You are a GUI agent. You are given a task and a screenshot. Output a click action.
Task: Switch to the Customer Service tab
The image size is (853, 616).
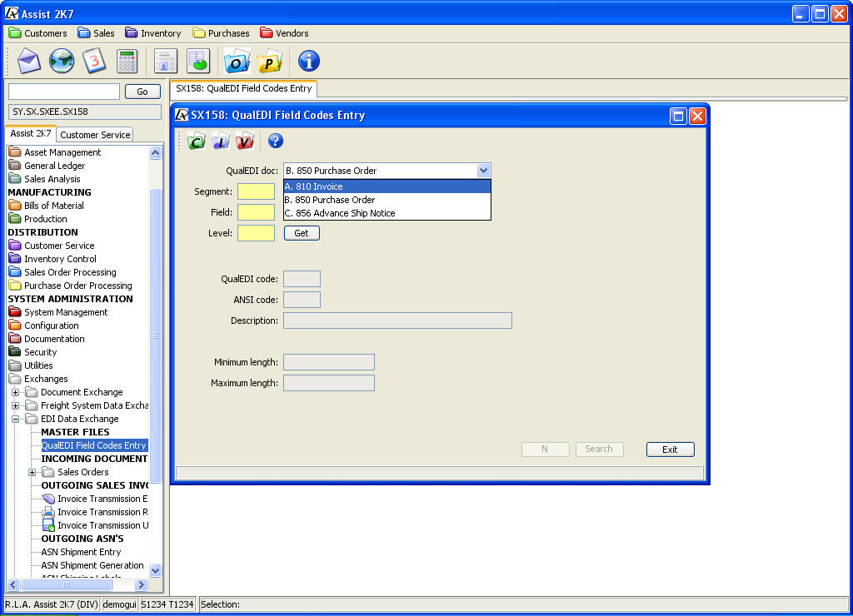coord(95,135)
